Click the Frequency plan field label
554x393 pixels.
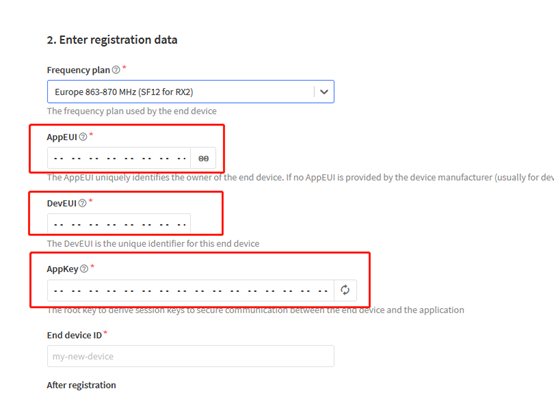pos(78,70)
